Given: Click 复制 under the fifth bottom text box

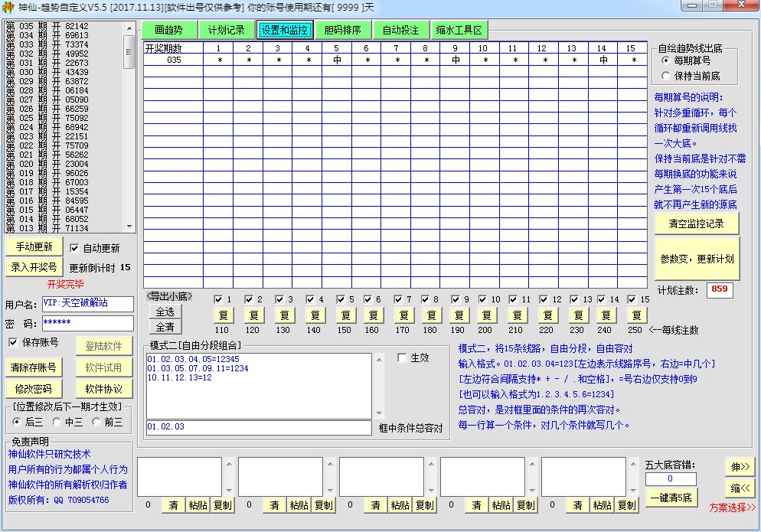Looking at the screenshot, I should tap(626, 505).
